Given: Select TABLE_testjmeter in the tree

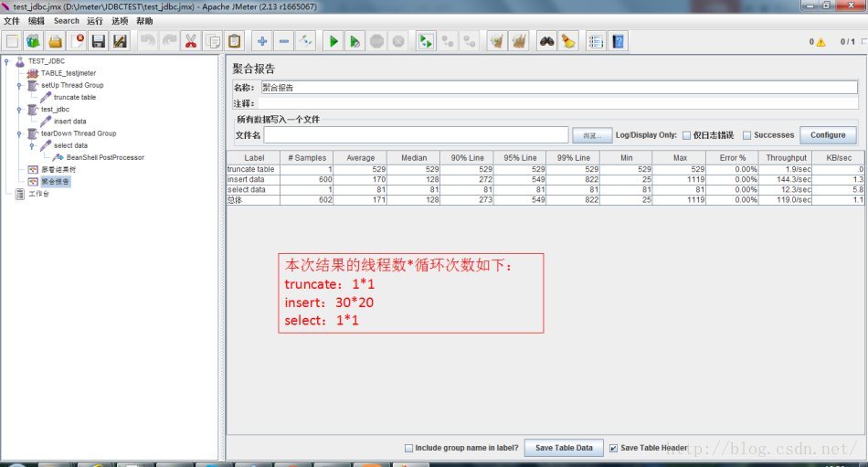Looking at the screenshot, I should point(69,73).
